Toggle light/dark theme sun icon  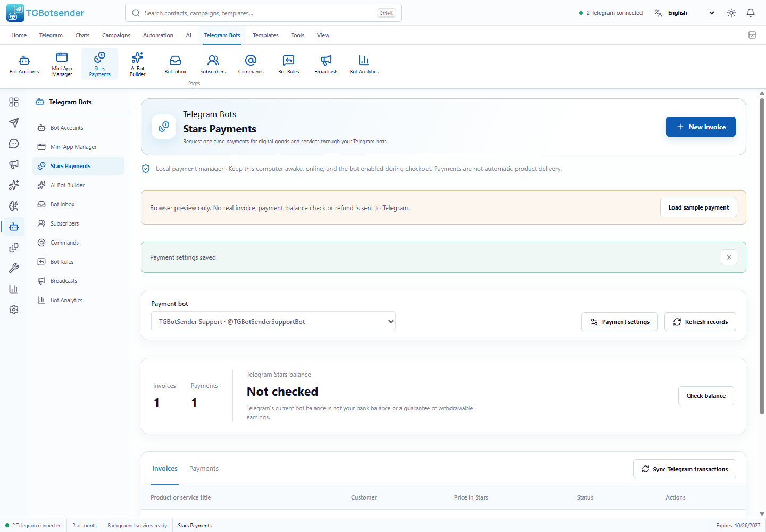pos(731,13)
